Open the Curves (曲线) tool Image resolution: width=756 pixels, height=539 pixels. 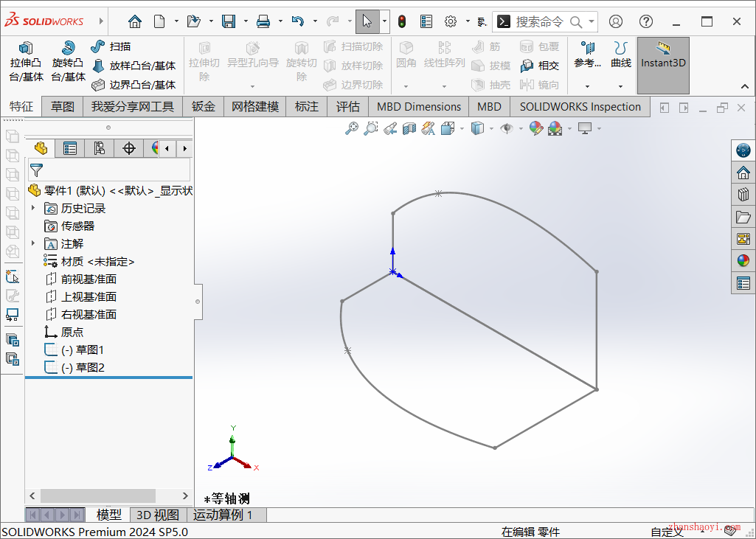click(x=620, y=54)
